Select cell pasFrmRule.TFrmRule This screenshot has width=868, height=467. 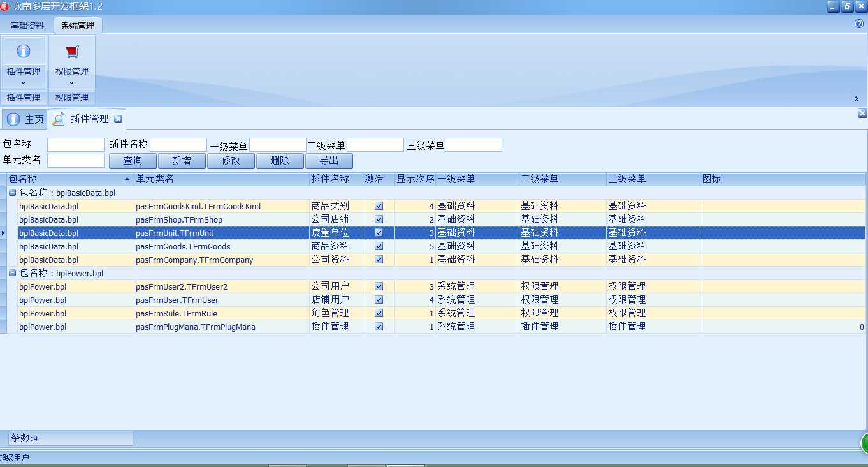click(221, 313)
